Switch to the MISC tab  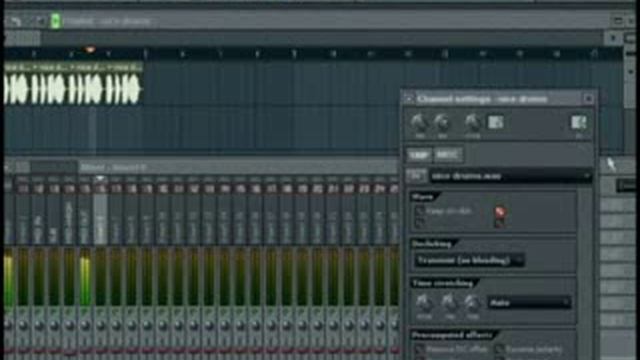[447, 155]
